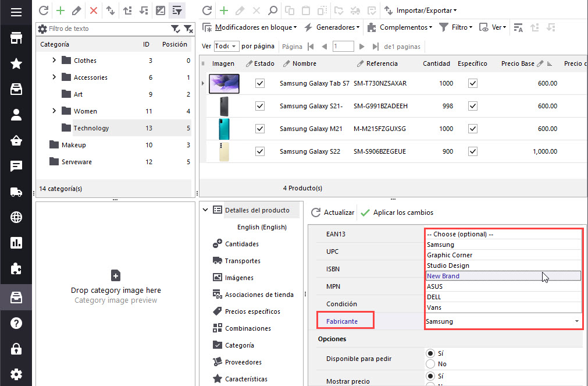Add a new category with green plus

coord(60,10)
